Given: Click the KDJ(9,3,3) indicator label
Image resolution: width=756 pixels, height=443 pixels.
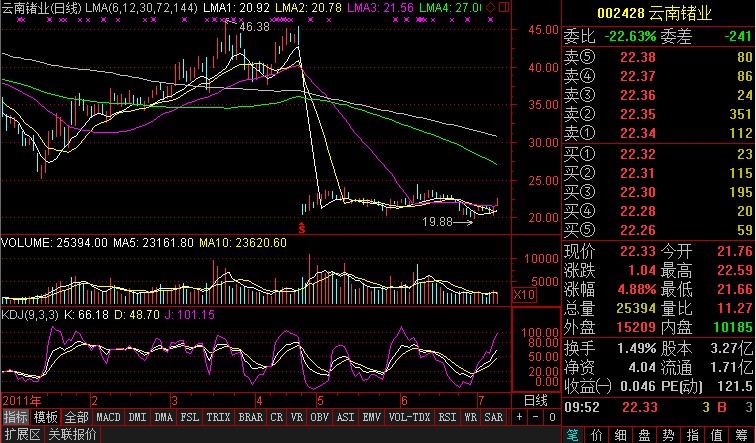Looking at the screenshot, I should point(30,315).
